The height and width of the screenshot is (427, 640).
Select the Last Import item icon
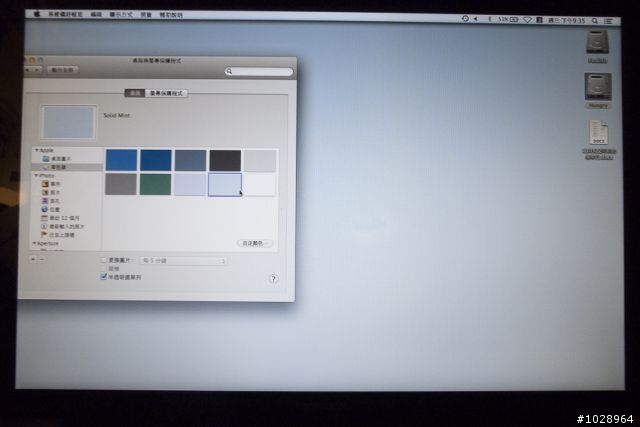click(x=44, y=227)
